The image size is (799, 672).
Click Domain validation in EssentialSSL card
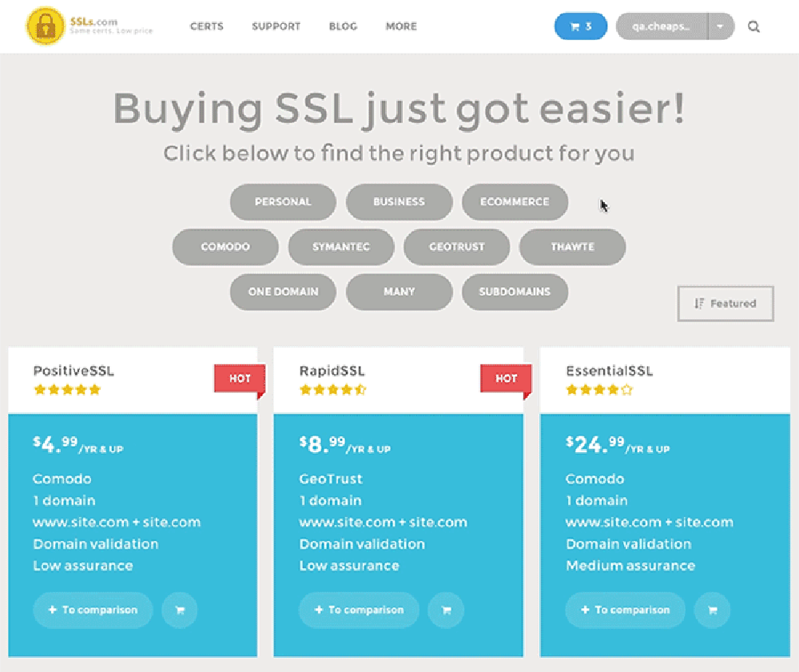point(628,544)
